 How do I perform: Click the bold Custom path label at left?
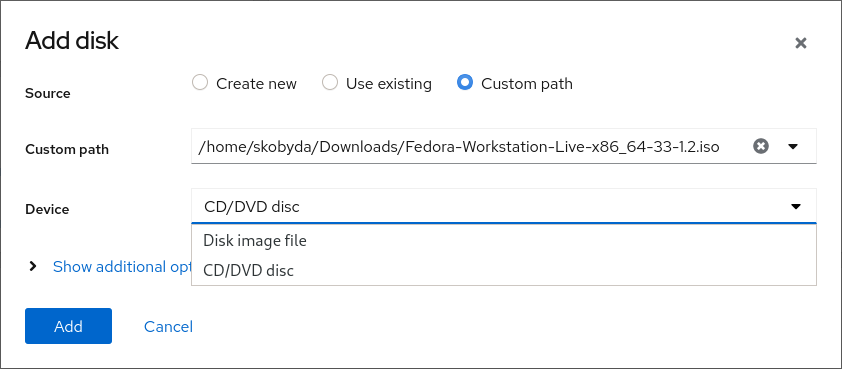click(x=67, y=149)
